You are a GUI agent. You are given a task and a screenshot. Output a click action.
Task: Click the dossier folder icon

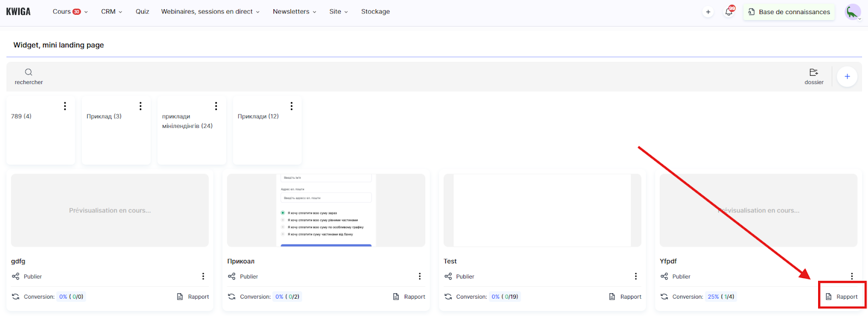point(814,72)
